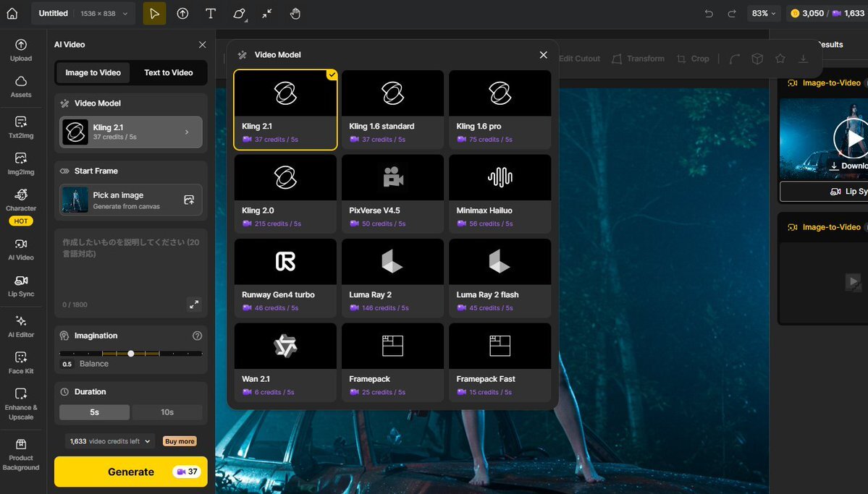Image resolution: width=868 pixels, height=494 pixels.
Task: Open the Txt2Img tool
Action: [21, 127]
